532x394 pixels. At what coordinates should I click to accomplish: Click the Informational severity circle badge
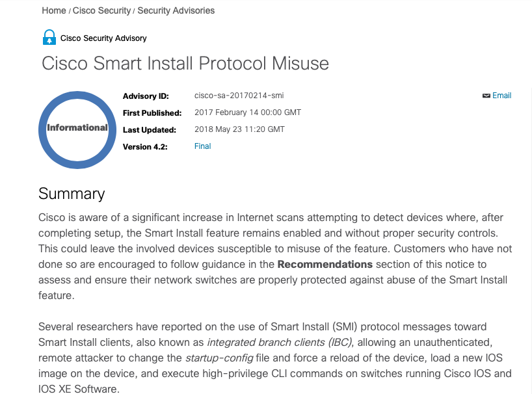pyautogui.click(x=77, y=130)
